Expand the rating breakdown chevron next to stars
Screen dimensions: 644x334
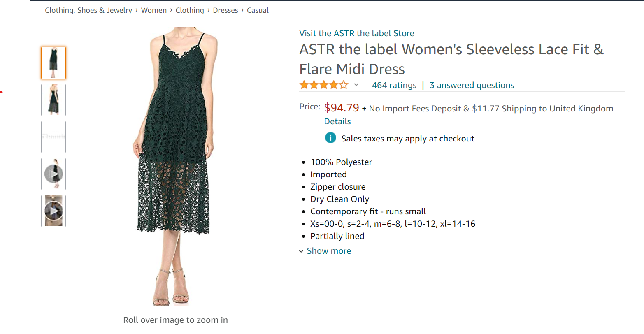(356, 85)
